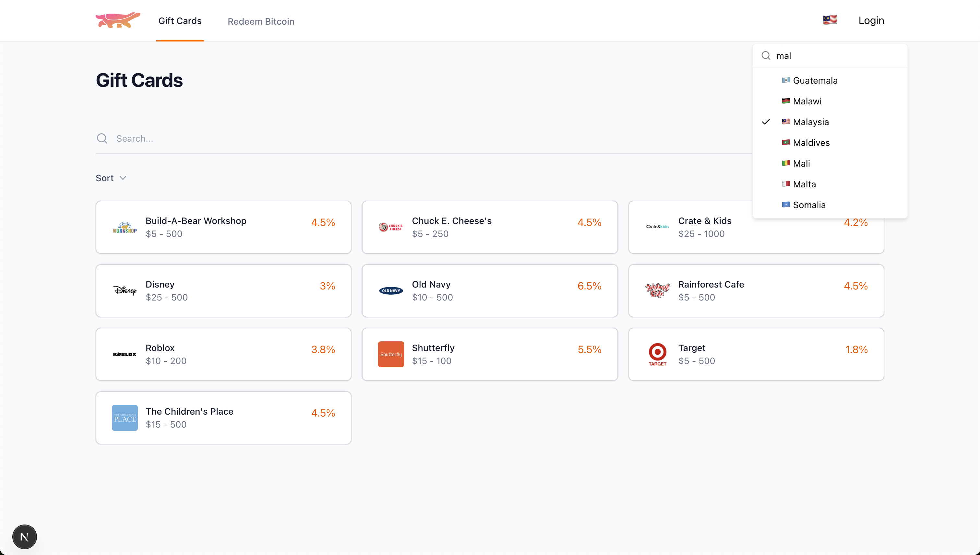Image resolution: width=980 pixels, height=555 pixels.
Task: Open the Next.js dev tools N badge
Action: (24, 537)
